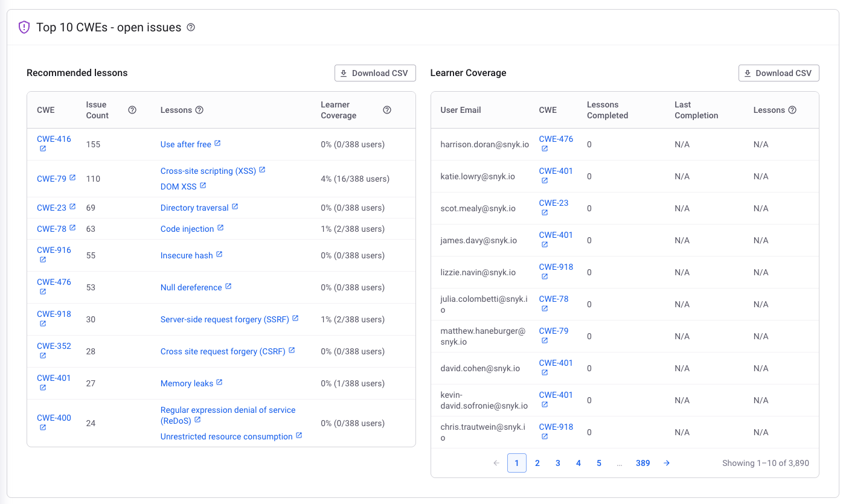This screenshot has width=843, height=504.
Task: Open the Memory leaks lesson link
Action: tap(187, 383)
